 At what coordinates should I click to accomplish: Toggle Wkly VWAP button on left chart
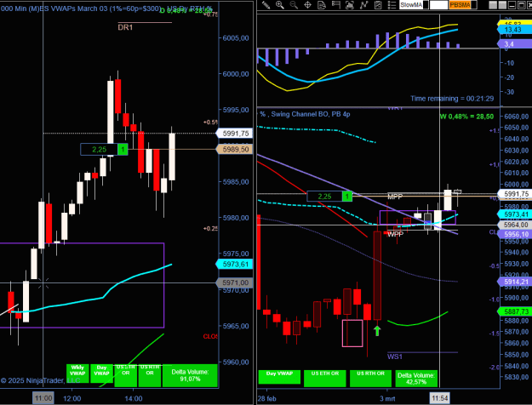point(77,374)
